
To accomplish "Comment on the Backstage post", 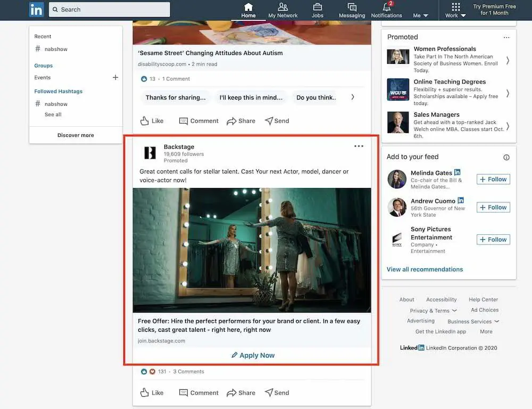I will pos(198,392).
